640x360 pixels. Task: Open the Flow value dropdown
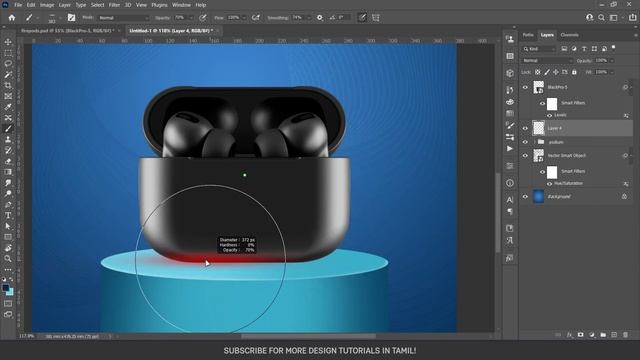[x=244, y=18]
